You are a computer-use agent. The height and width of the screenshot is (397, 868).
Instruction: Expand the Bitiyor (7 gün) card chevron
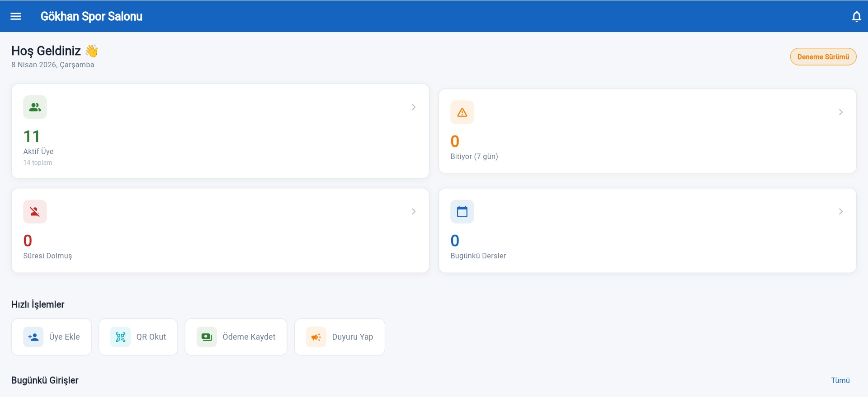click(x=840, y=112)
